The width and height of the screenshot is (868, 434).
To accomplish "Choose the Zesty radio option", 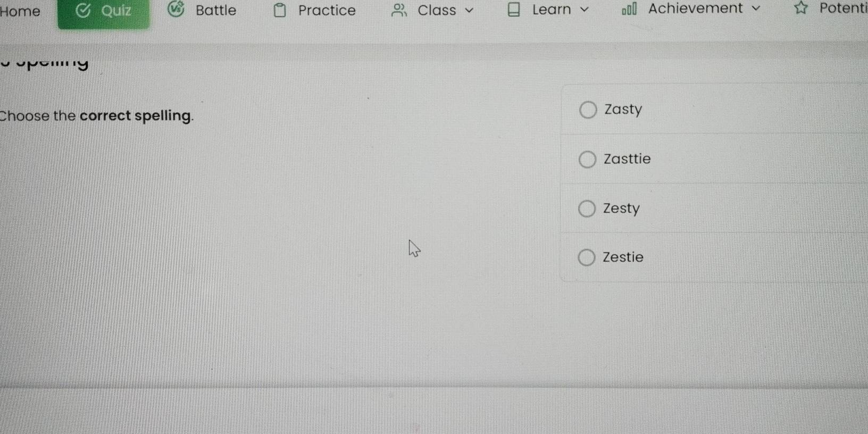I will pos(587,208).
